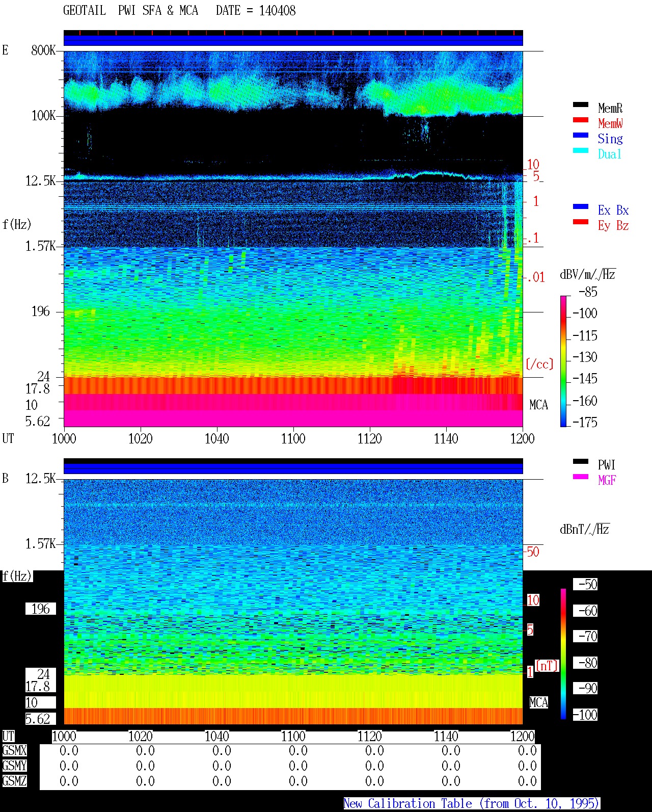Screen dimensions: 652x812
Task: Select the magenta MGF legend swatch
Action: point(581,477)
